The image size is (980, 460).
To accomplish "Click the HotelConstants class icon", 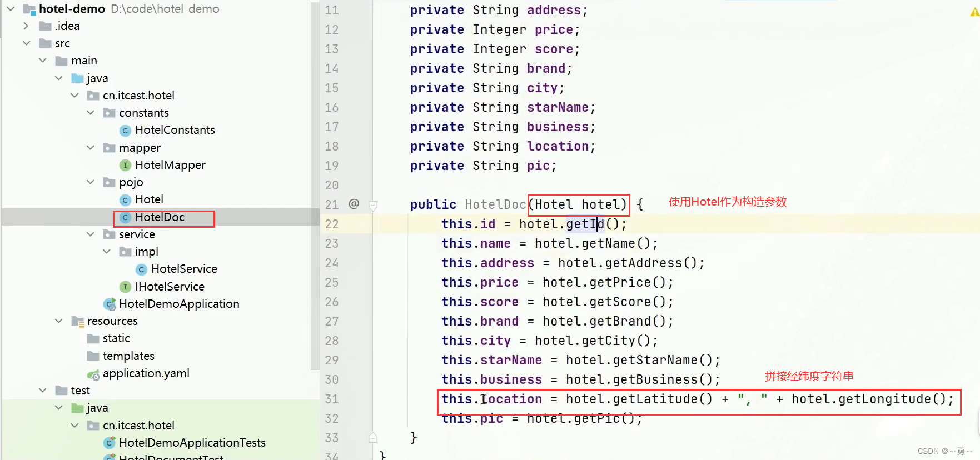I will (x=126, y=130).
